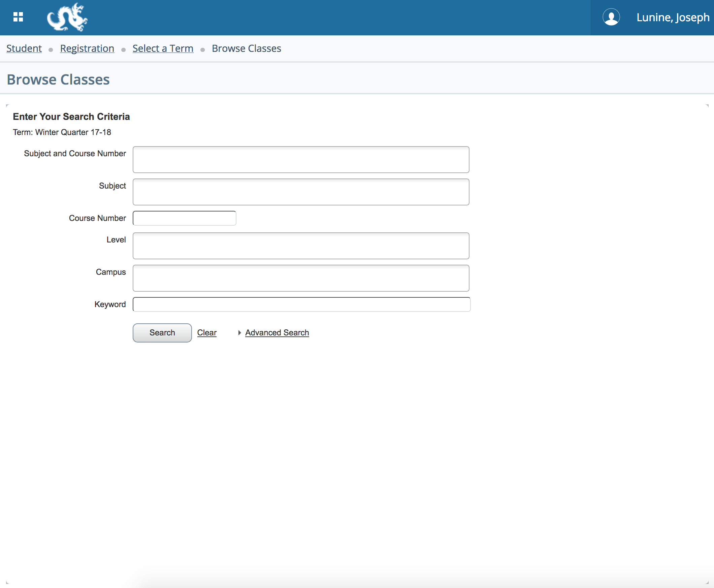Viewport: 714px width, 588px height.
Task: Click into the Keyword field
Action: pos(301,304)
